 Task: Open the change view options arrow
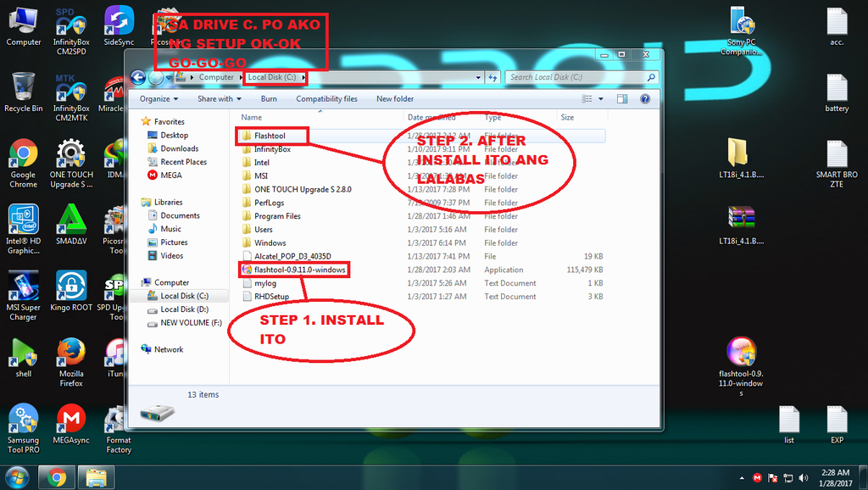601,98
